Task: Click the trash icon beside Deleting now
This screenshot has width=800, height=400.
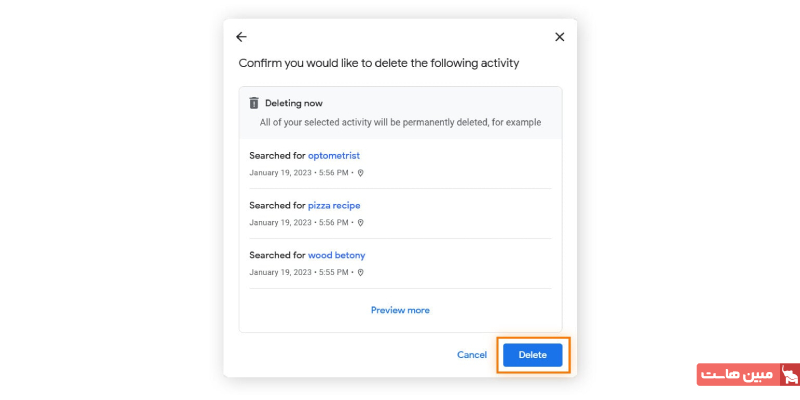Action: click(254, 103)
